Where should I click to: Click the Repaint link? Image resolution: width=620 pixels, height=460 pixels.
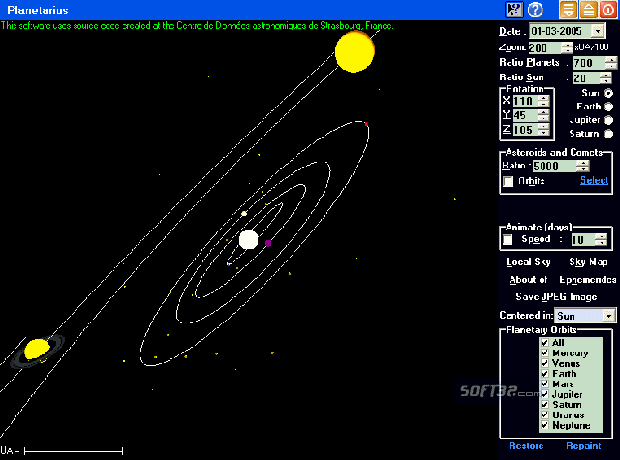(584, 446)
